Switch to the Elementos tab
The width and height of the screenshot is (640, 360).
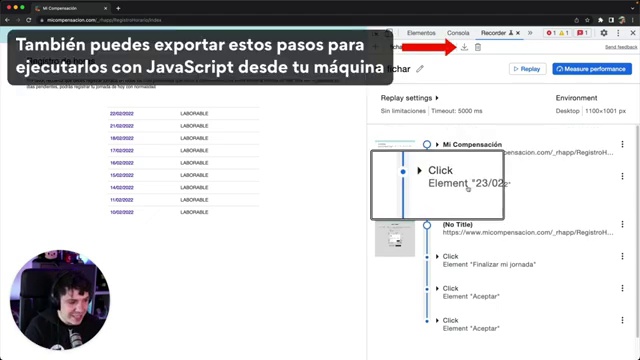421,33
